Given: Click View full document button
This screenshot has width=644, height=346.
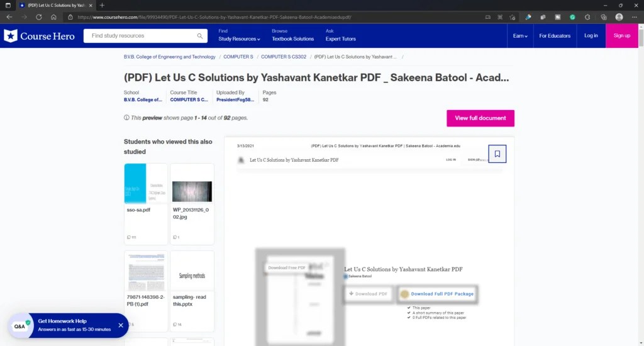Looking at the screenshot, I should (x=480, y=118).
